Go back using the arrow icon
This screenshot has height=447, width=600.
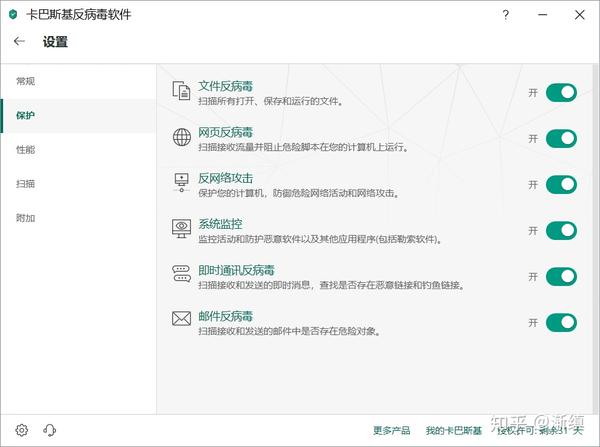click(19, 41)
